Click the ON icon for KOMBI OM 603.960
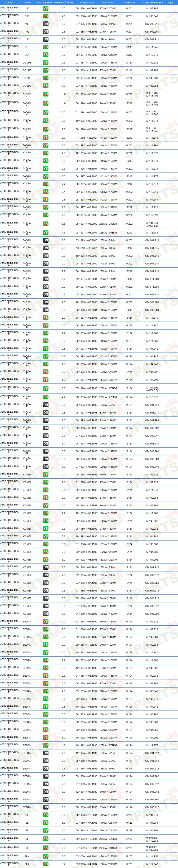 point(46,614)
